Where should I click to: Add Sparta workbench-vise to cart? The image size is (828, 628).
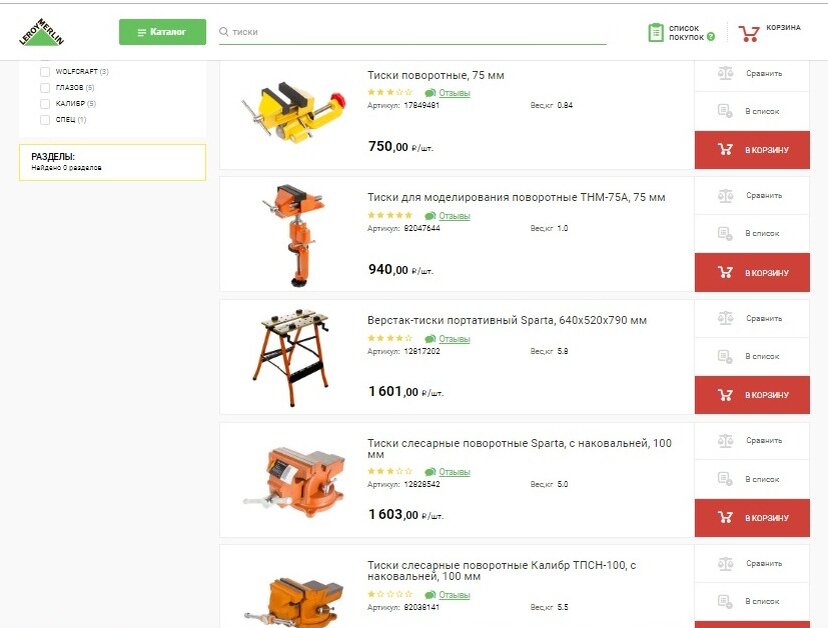coord(752,395)
